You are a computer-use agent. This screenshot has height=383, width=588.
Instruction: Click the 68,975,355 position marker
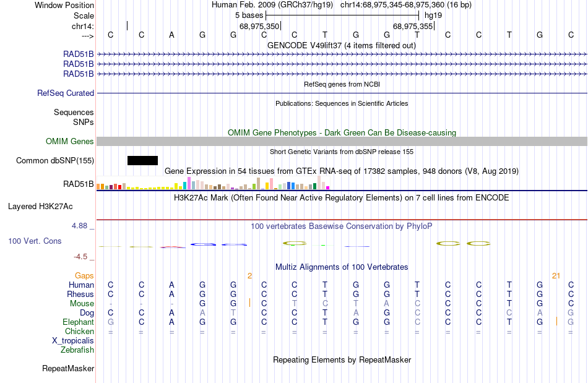(x=413, y=26)
